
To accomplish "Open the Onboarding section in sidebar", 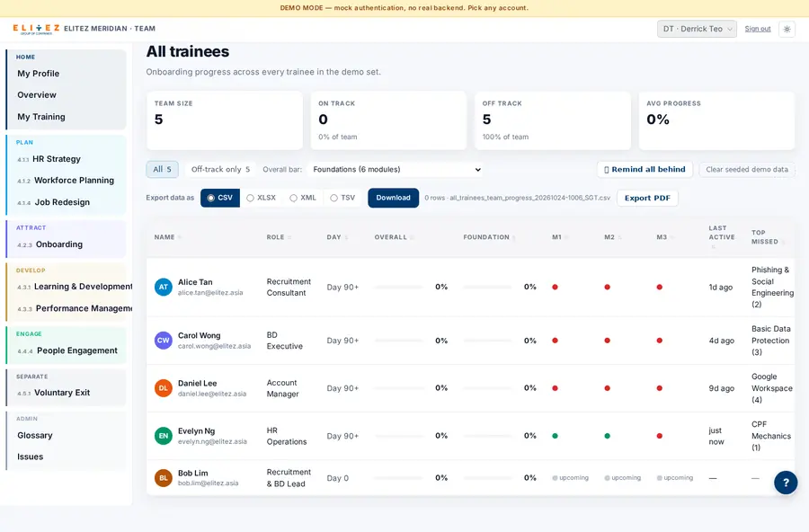I will click(x=58, y=244).
